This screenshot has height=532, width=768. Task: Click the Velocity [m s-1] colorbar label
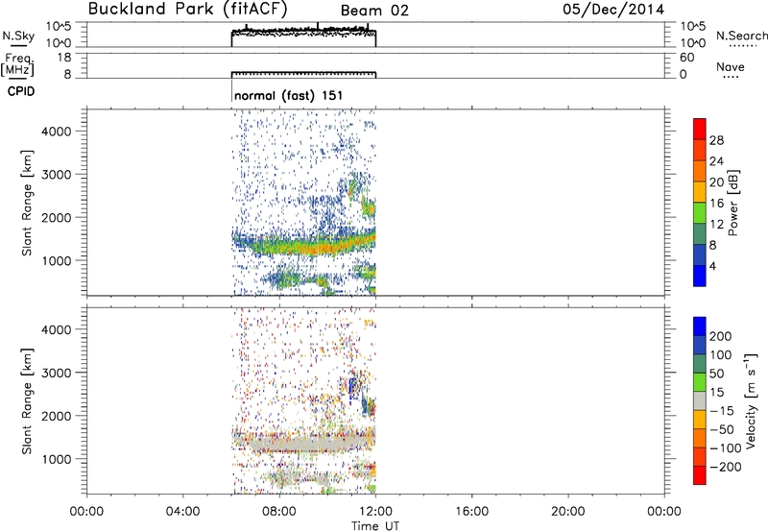tap(751, 400)
